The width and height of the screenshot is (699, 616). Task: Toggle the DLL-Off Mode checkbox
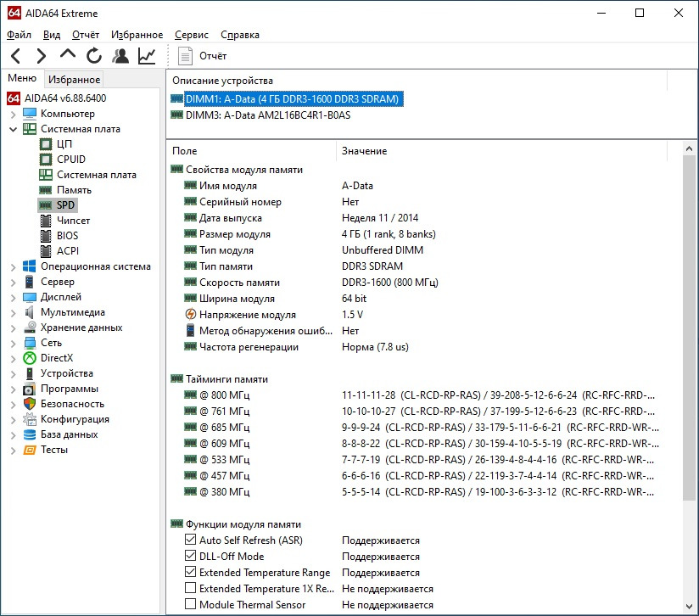(x=191, y=557)
